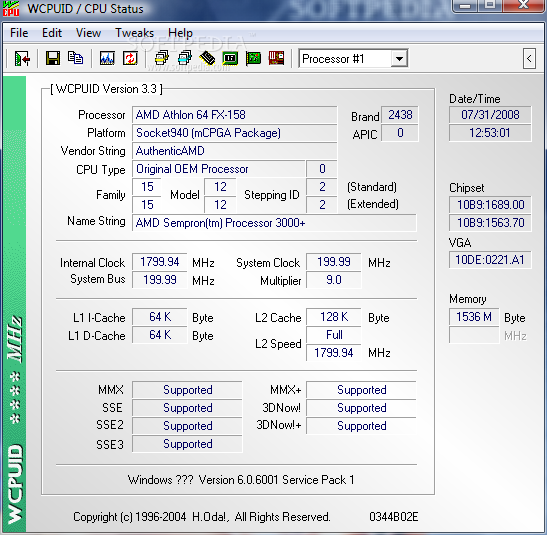Click the green chipset info icon
The image size is (547, 535).
point(230,58)
